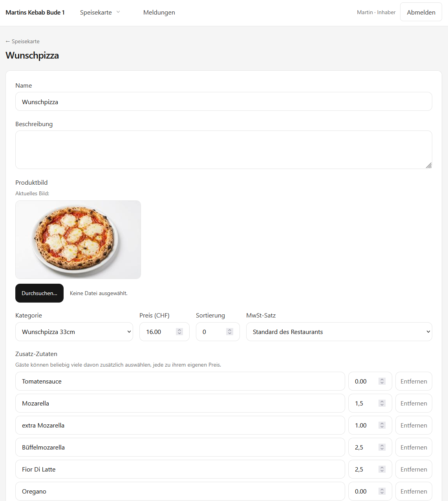This screenshot has width=448, height=501.
Task: Click the extra Mozarella price spinner arrows
Action: point(382,425)
